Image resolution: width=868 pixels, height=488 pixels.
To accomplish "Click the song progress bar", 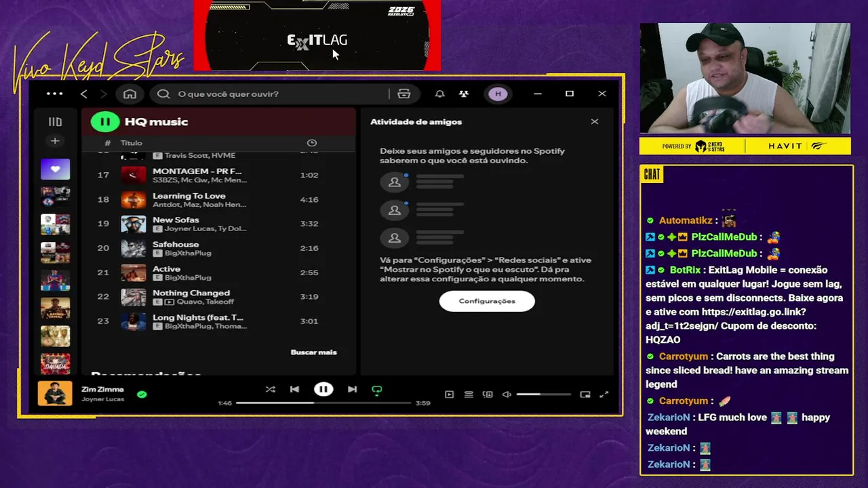I will point(323,403).
